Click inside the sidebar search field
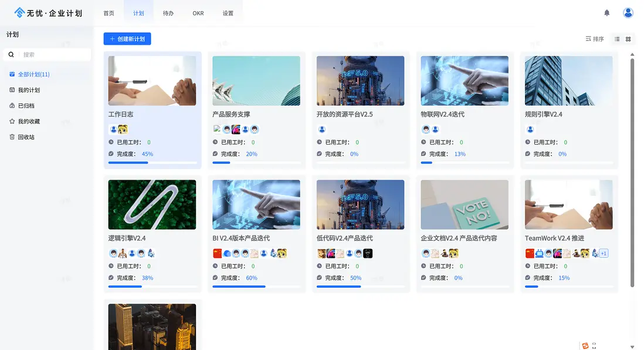Viewport: 644px width, 350px height. 53,54
